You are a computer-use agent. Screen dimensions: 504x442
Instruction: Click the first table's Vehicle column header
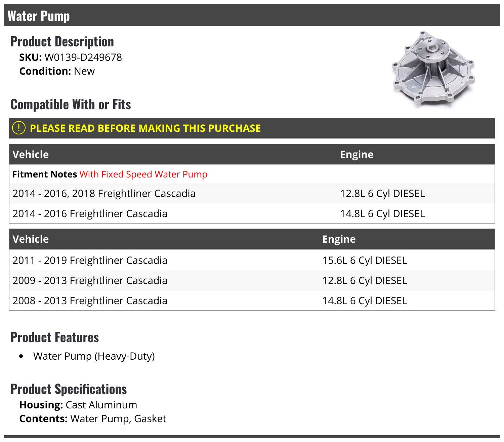[x=31, y=155]
